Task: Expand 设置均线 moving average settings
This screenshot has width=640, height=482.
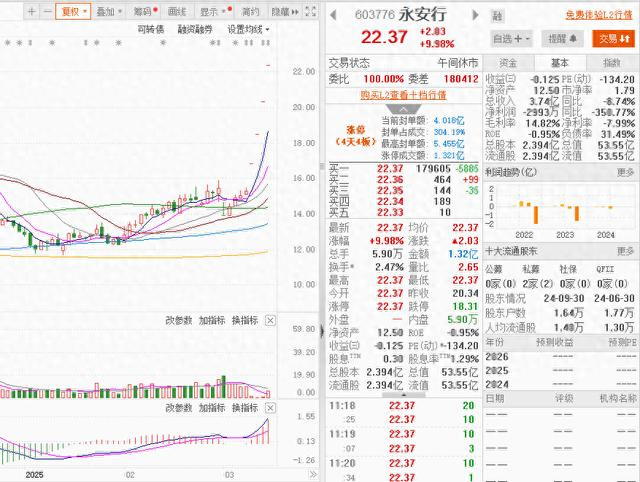Action: pyautogui.click(x=248, y=29)
